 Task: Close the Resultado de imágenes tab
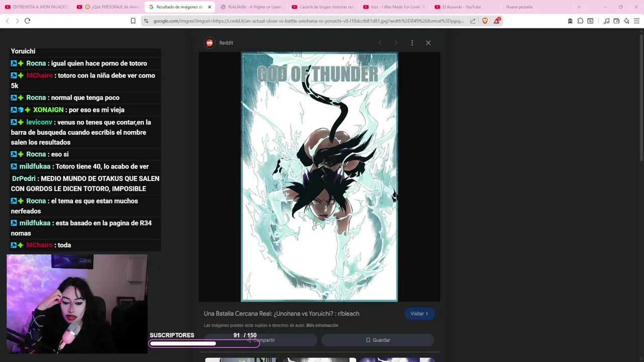click(209, 7)
